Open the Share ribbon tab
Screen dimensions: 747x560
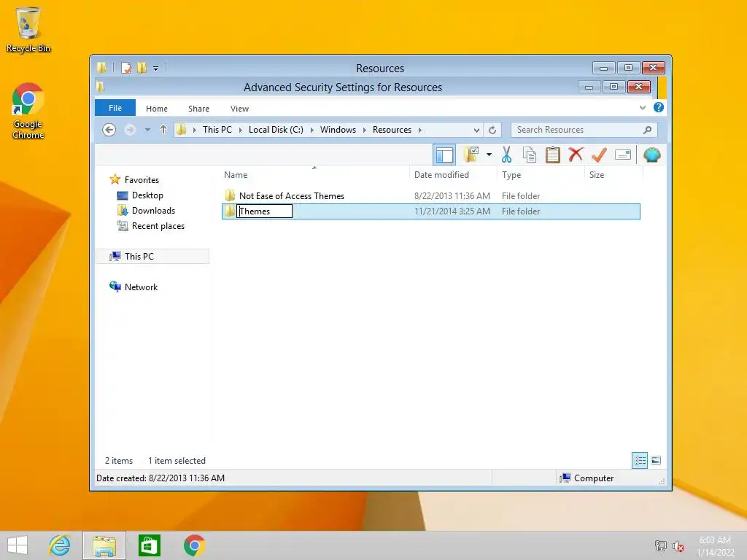[198, 109]
